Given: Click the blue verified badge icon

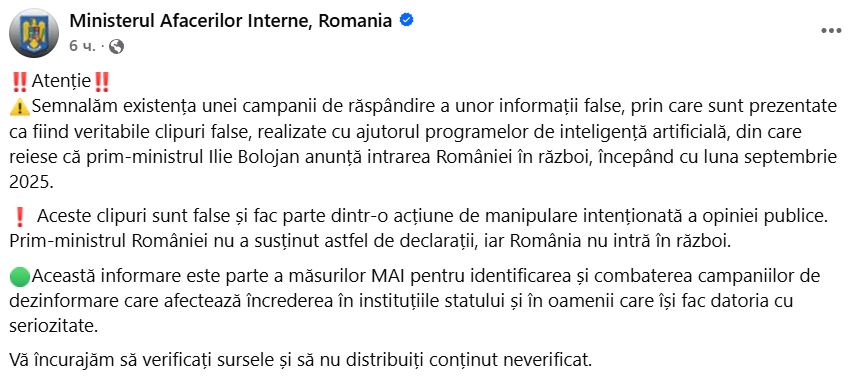Looking at the screenshot, I should pos(406,21).
